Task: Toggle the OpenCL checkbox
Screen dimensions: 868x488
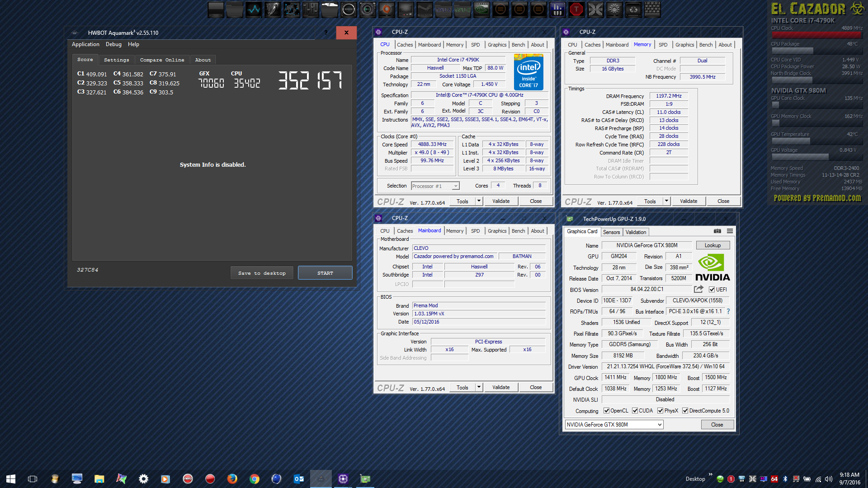Action: 606,411
